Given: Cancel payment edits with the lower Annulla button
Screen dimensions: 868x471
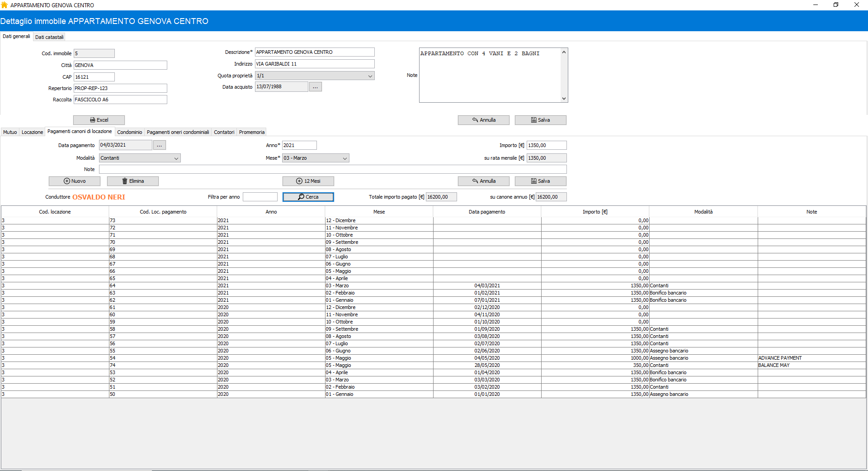Looking at the screenshot, I should 484,181.
